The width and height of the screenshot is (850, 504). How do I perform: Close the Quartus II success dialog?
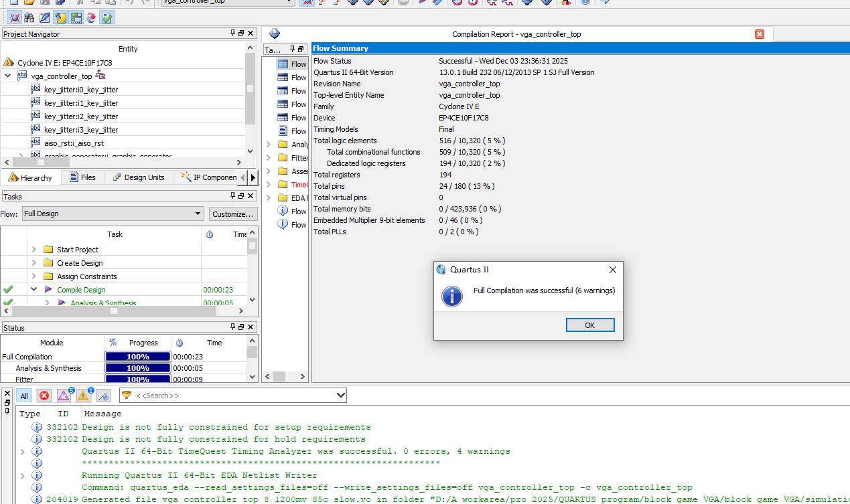(x=612, y=270)
